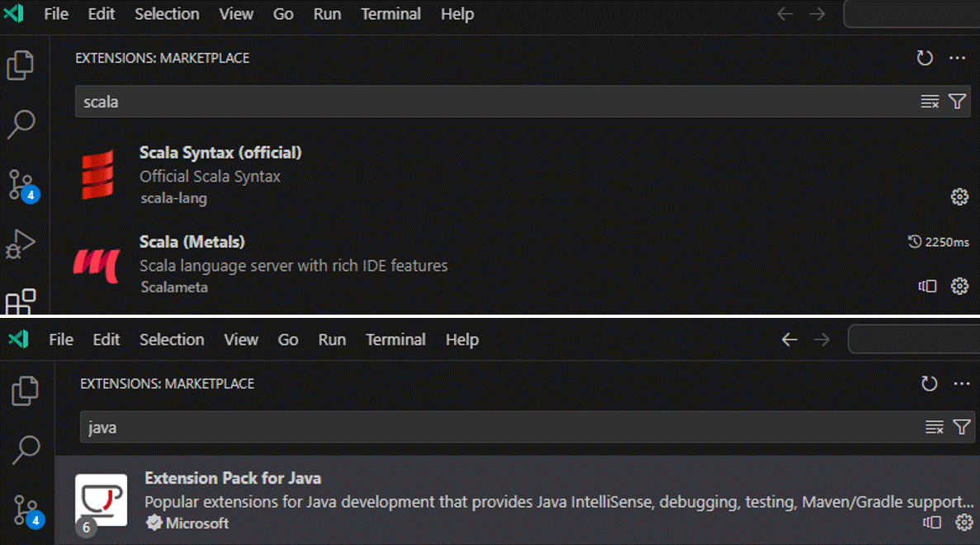Open the Selection menu in the java window
Image resolution: width=980 pixels, height=545 pixels.
(172, 339)
